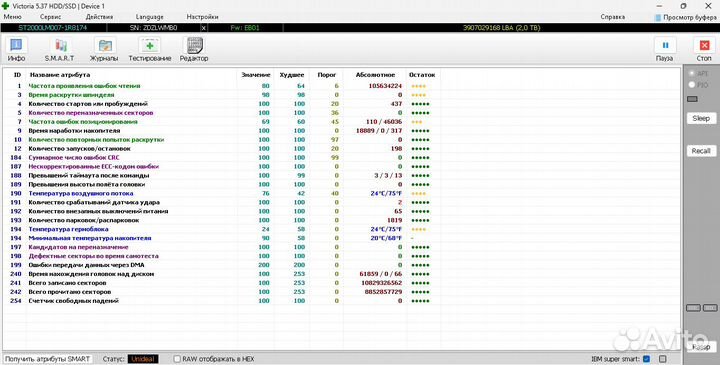Open the Журналы logs tool
The width and height of the screenshot is (720, 365).
pyautogui.click(x=104, y=50)
